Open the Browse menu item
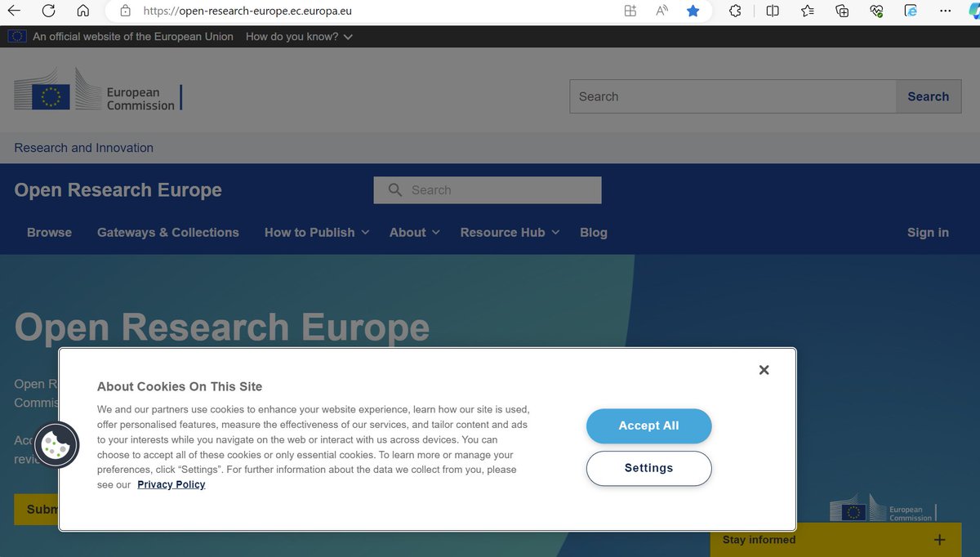980x557 pixels. pyautogui.click(x=49, y=232)
